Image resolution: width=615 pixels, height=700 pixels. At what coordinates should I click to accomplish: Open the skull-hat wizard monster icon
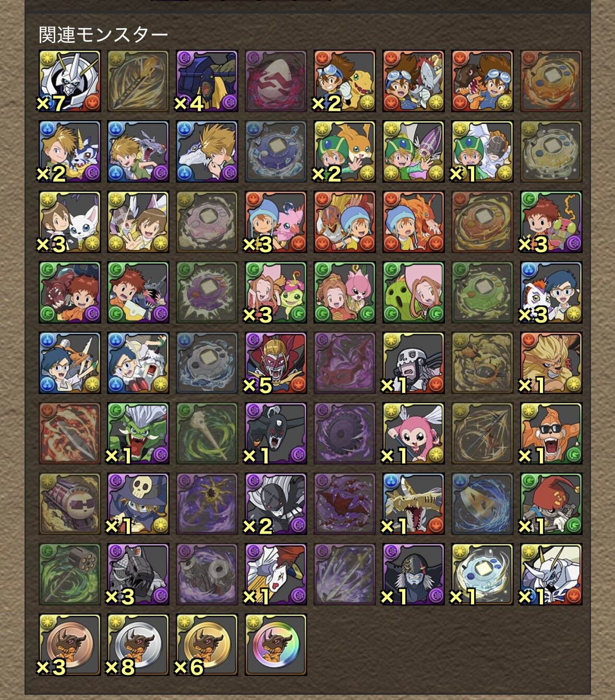coord(138,504)
